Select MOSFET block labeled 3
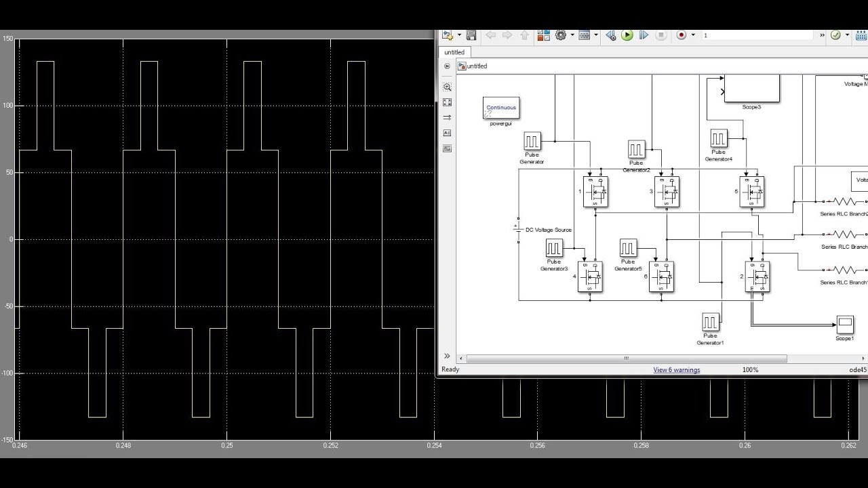This screenshot has height=488, width=868. [x=667, y=192]
